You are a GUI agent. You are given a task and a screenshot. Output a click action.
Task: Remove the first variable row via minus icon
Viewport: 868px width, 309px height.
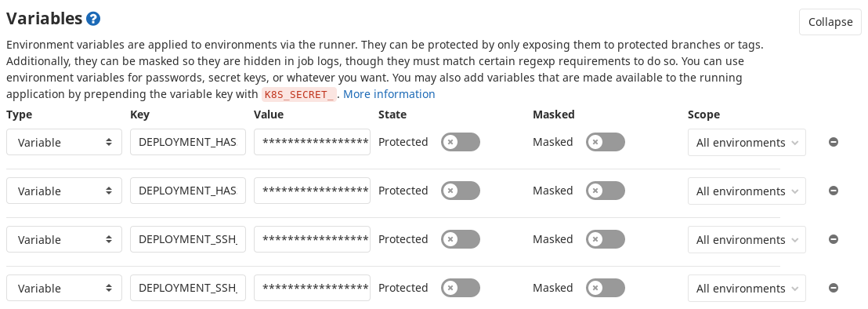pyautogui.click(x=833, y=142)
